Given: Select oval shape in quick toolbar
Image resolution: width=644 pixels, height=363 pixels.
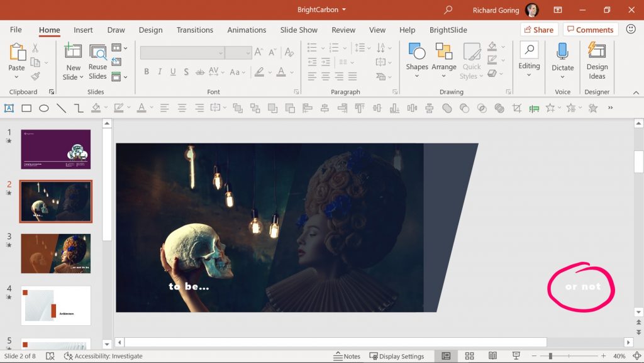Looking at the screenshot, I should (44, 108).
